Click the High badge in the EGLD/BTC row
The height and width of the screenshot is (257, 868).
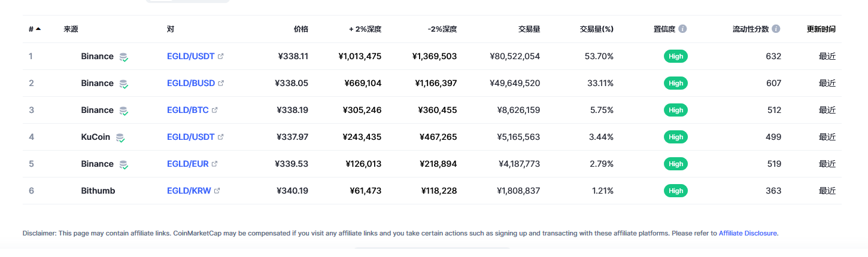point(676,110)
